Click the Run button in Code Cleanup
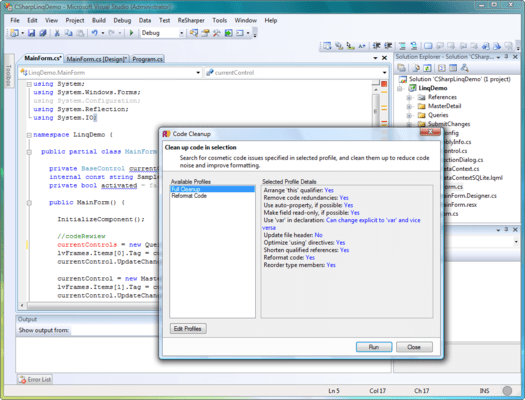The image size is (525, 400). [374, 347]
